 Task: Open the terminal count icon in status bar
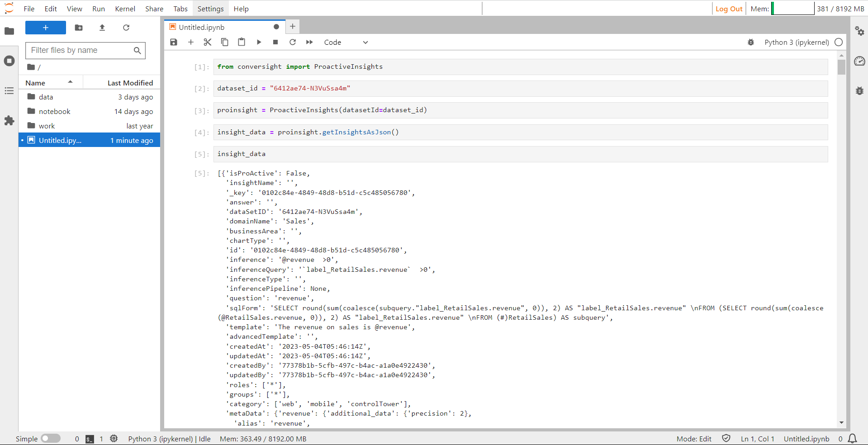90,439
